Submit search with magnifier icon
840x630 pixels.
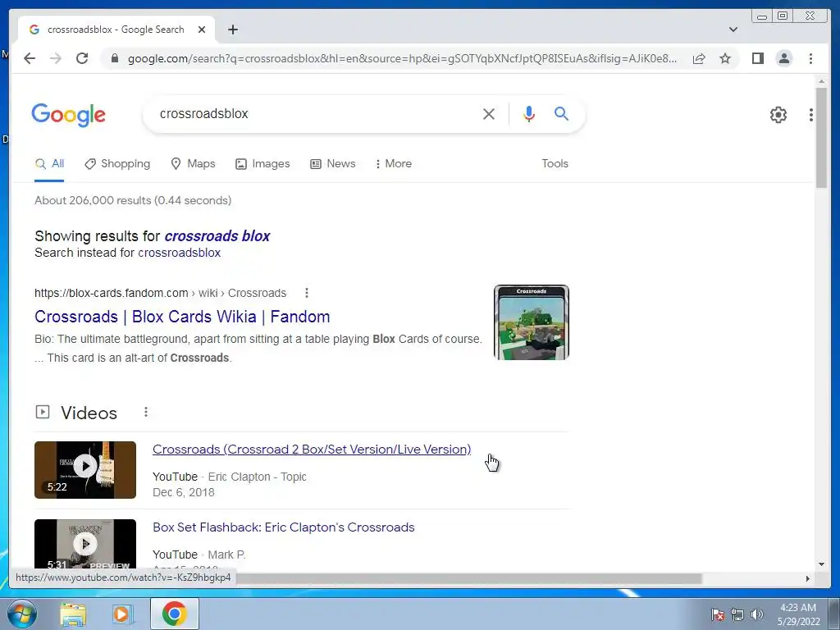pyautogui.click(x=561, y=113)
